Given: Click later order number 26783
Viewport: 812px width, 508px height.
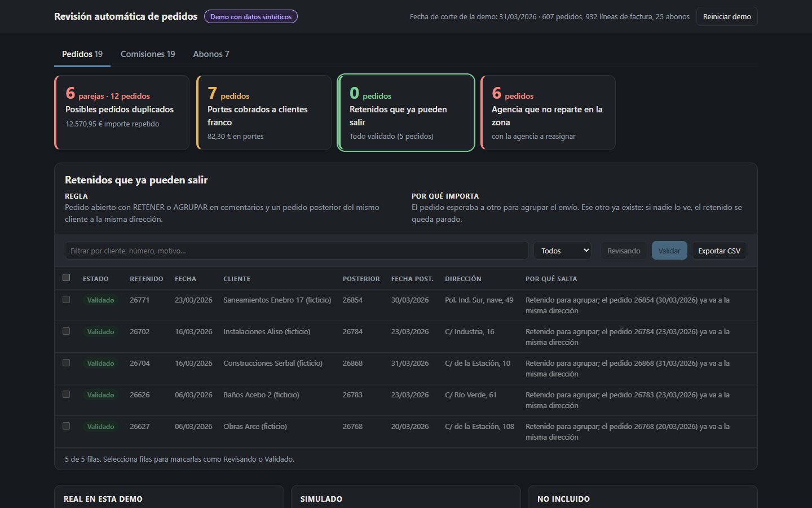Looking at the screenshot, I should pos(352,395).
